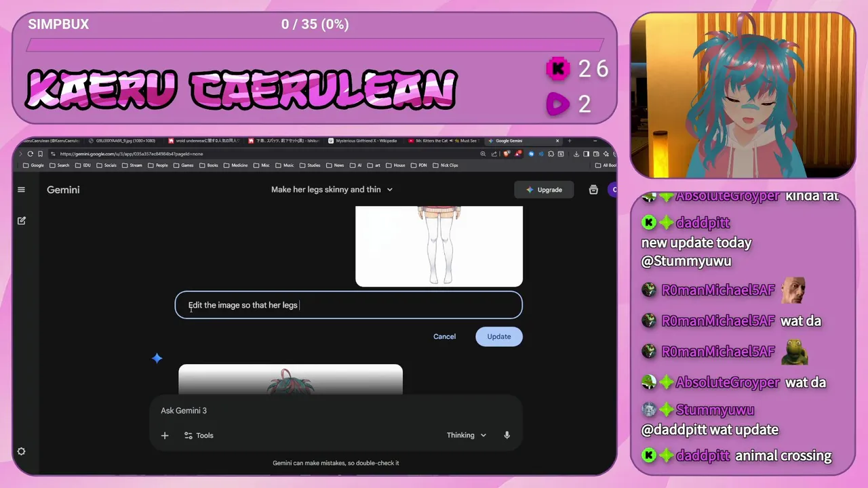Click the Stummyuwu chat username

click(715, 409)
